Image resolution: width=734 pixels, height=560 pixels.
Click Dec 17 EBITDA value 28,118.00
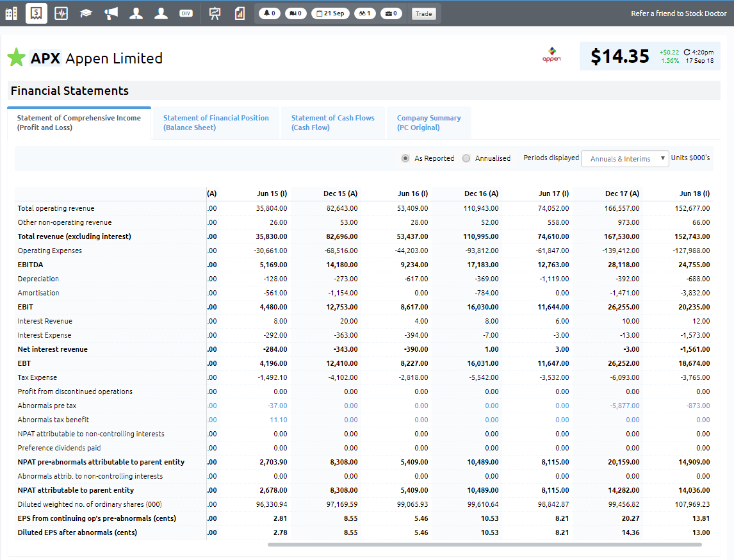point(624,265)
